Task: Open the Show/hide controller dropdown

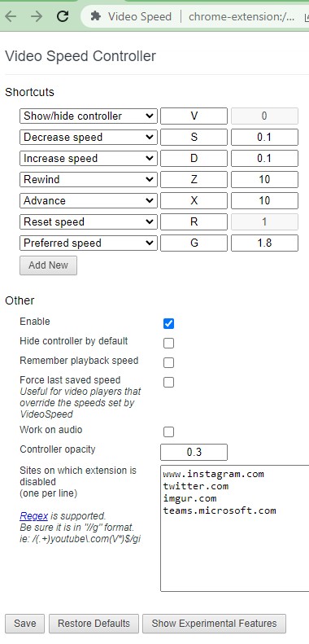Action: 88,116
